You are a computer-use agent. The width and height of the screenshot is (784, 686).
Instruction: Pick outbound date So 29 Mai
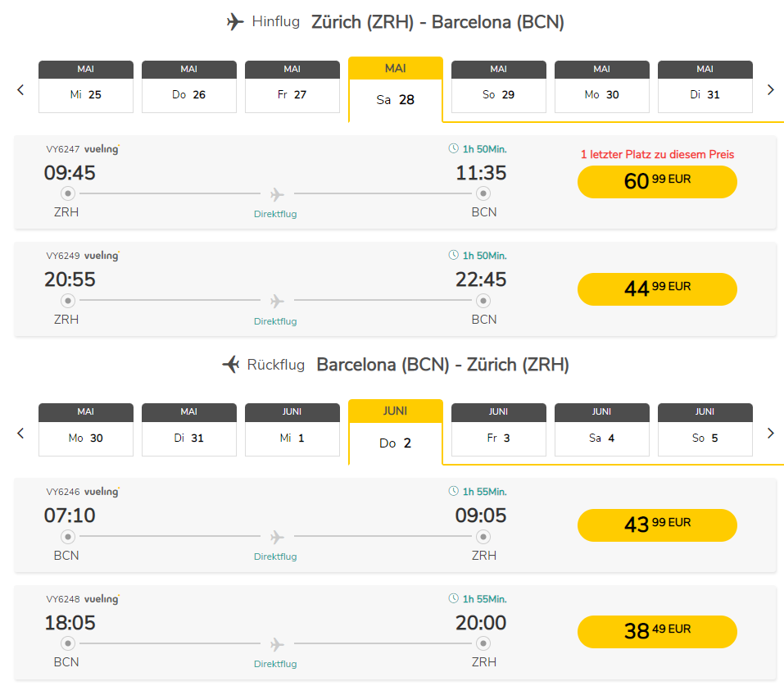click(x=498, y=87)
